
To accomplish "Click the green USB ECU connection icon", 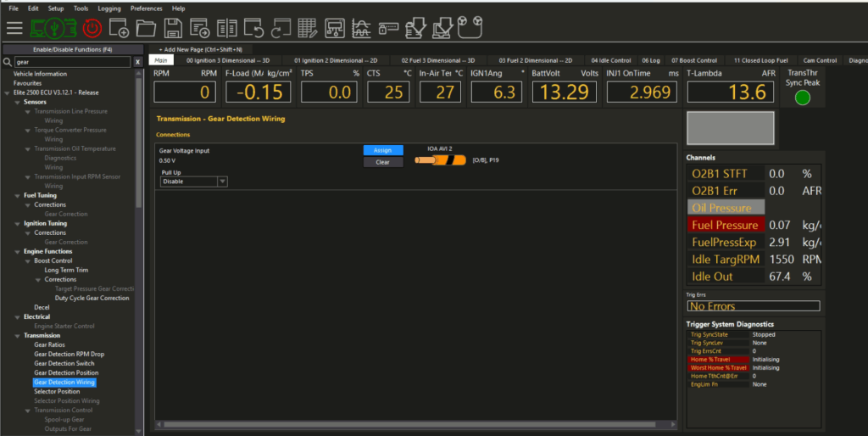I will coord(53,28).
